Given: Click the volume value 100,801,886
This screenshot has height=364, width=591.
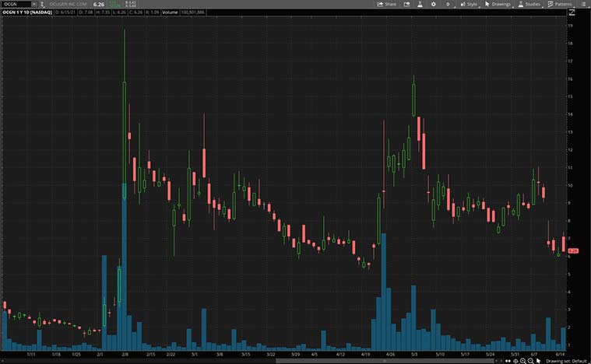Looking at the screenshot, I should tap(192, 12).
